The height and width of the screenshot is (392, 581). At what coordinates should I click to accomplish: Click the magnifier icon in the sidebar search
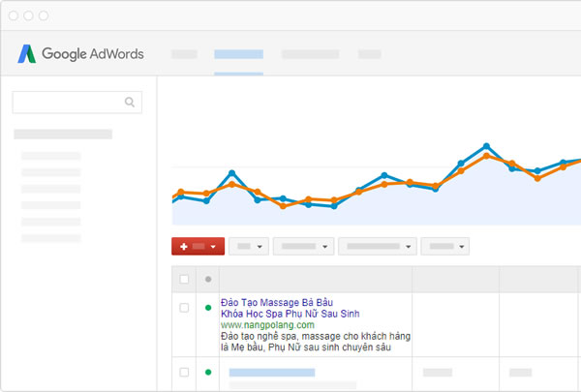(x=131, y=102)
